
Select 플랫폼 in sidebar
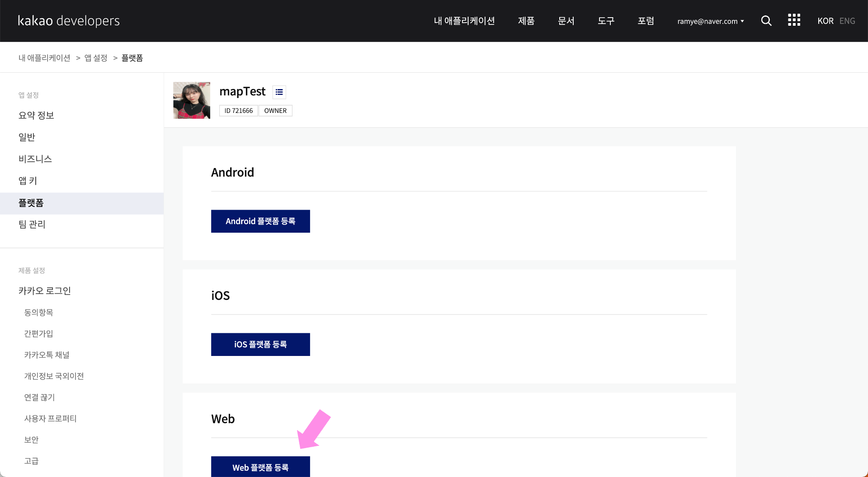[82, 203]
